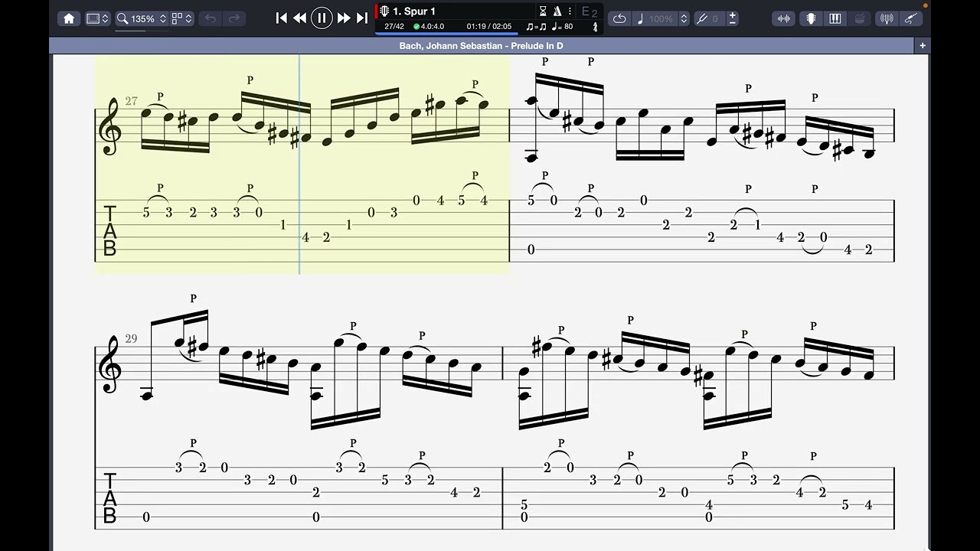Viewport: 980px width, 551px height.
Task: Click the bar 29 number
Action: click(132, 338)
